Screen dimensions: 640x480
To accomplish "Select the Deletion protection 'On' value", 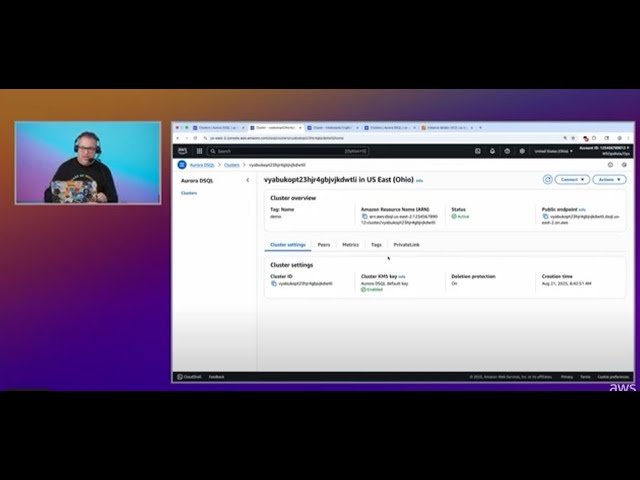I will [454, 283].
